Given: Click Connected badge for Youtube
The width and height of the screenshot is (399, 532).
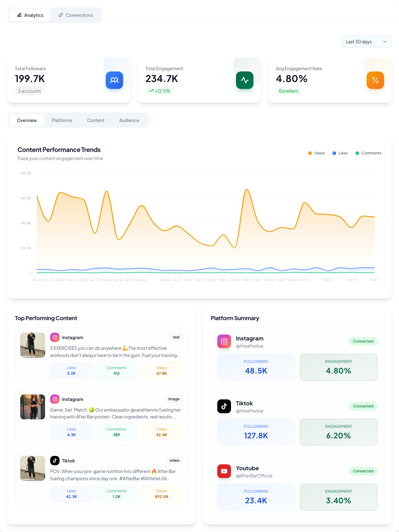Looking at the screenshot, I should (x=363, y=471).
